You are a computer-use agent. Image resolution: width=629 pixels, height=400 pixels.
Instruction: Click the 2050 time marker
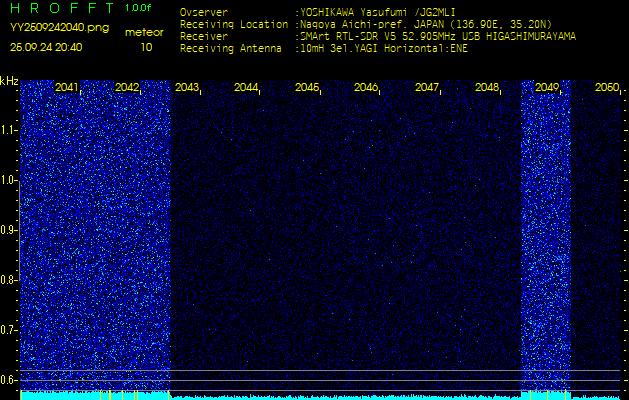(x=607, y=87)
